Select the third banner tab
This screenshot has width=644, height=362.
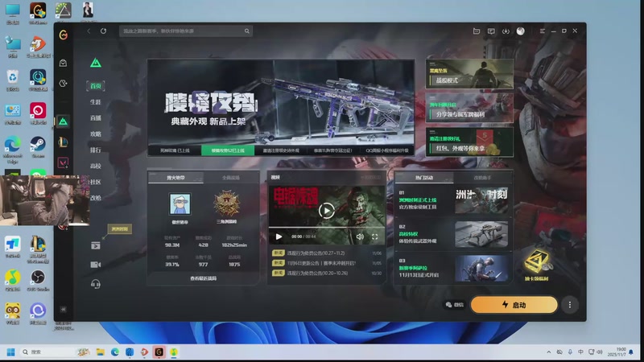coord(281,150)
